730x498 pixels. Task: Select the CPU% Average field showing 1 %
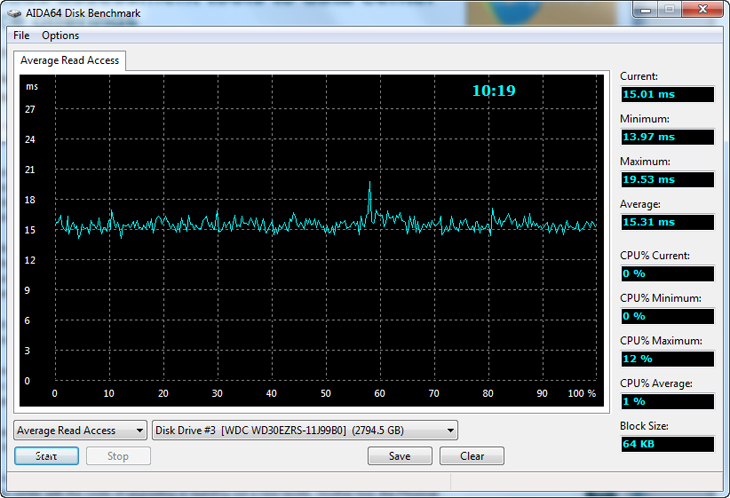[667, 401]
